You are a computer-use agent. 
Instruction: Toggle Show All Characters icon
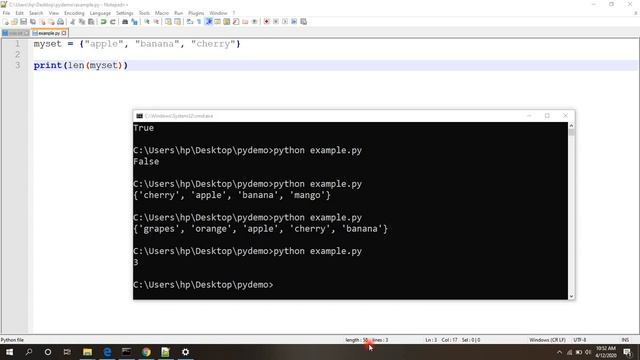point(199,22)
